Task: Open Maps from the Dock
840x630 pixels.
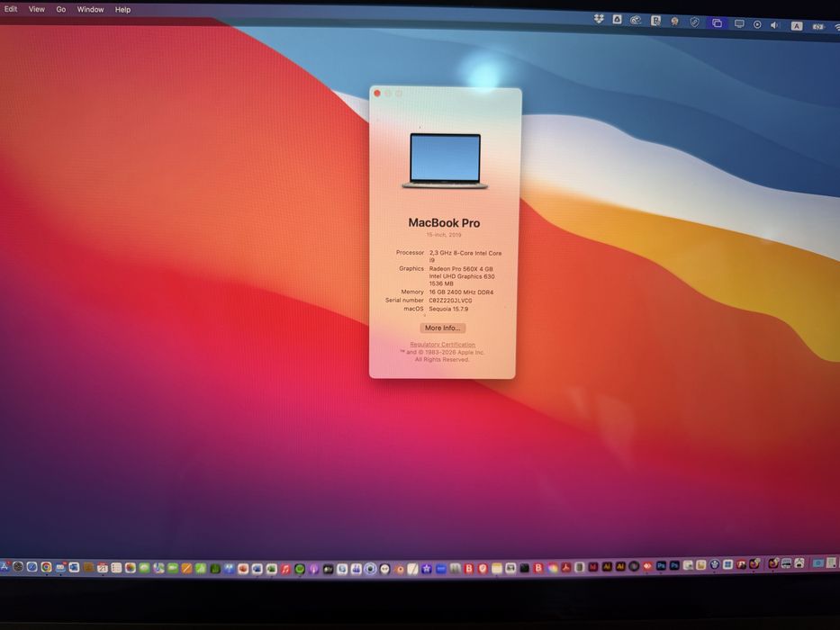Action: point(158,568)
